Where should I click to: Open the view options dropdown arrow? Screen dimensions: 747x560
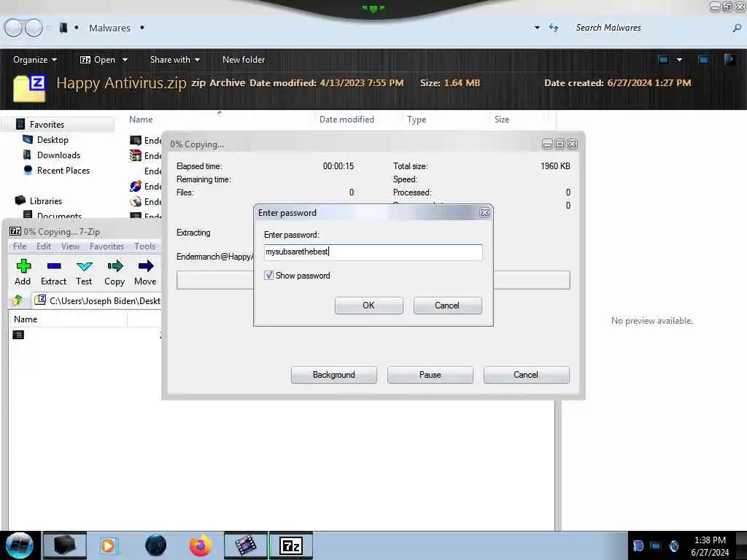pos(679,60)
